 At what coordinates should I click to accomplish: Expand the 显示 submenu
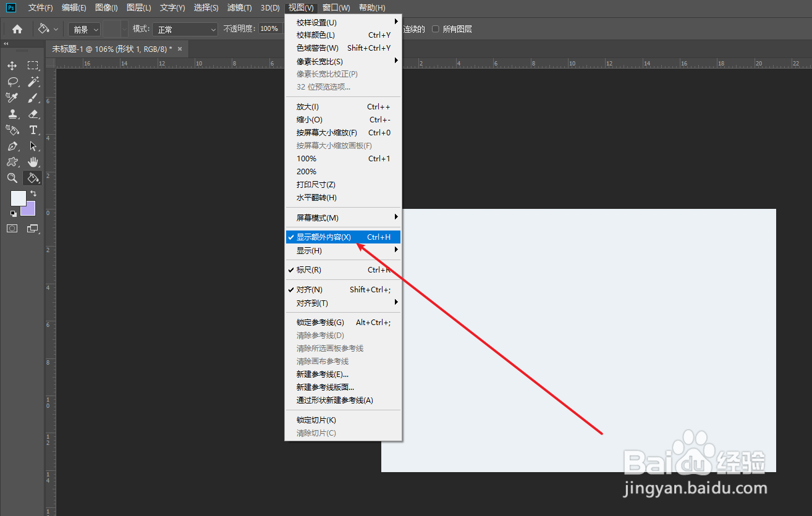tap(309, 250)
